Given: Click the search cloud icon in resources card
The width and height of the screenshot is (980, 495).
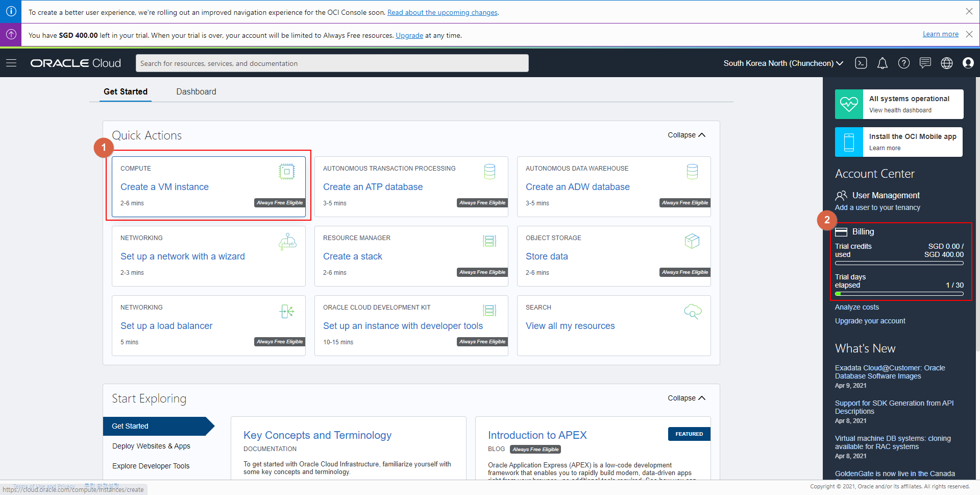Looking at the screenshot, I should (x=693, y=311).
